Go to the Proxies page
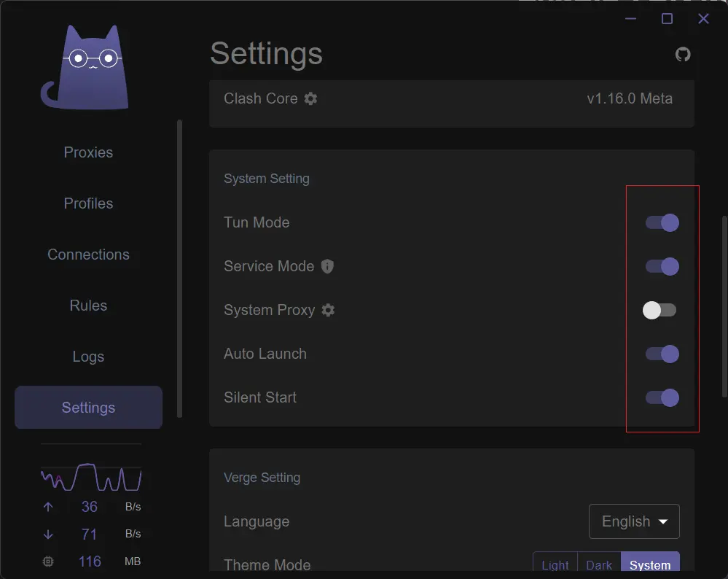728x579 pixels. tap(88, 152)
